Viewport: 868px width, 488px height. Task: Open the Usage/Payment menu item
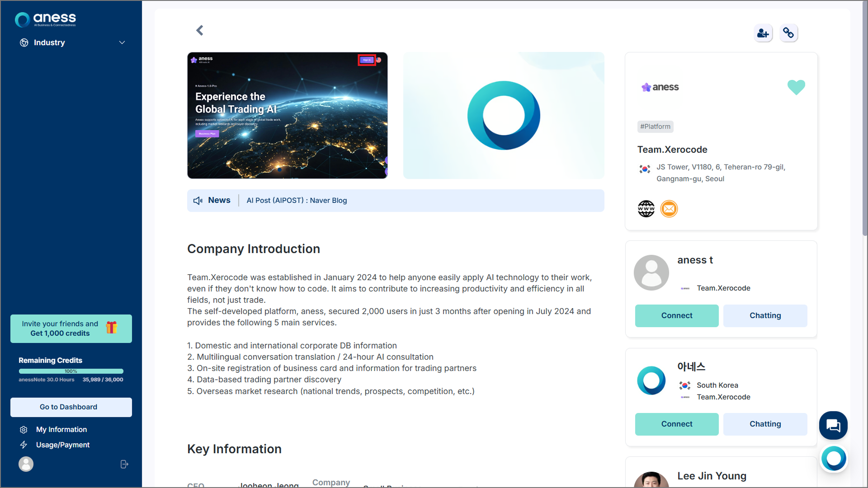(63, 445)
